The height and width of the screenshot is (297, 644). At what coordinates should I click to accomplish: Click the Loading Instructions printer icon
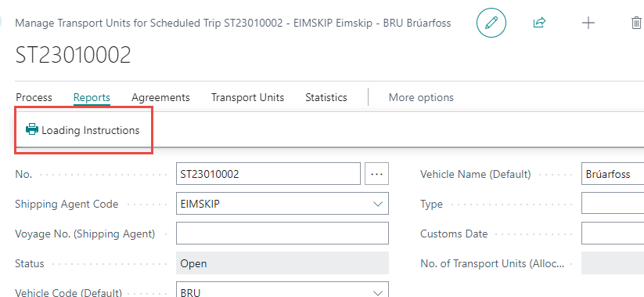[31, 129]
